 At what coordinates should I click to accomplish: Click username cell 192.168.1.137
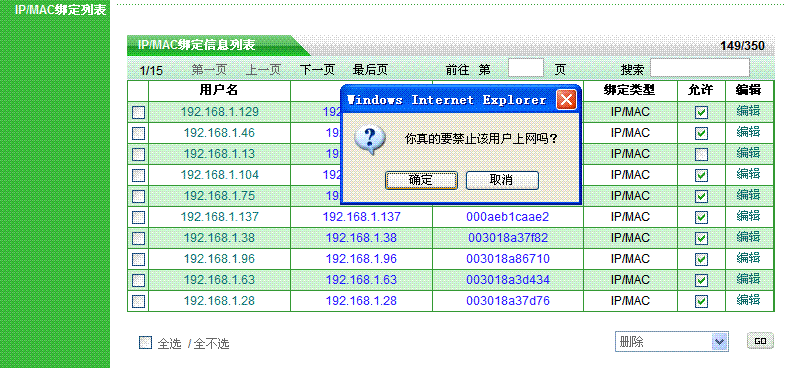[x=219, y=217]
